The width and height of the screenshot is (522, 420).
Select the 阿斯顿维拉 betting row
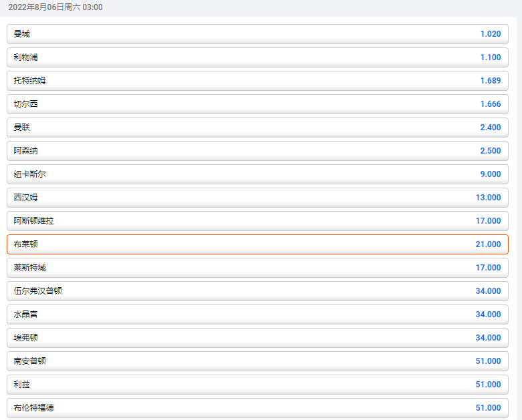coord(257,221)
